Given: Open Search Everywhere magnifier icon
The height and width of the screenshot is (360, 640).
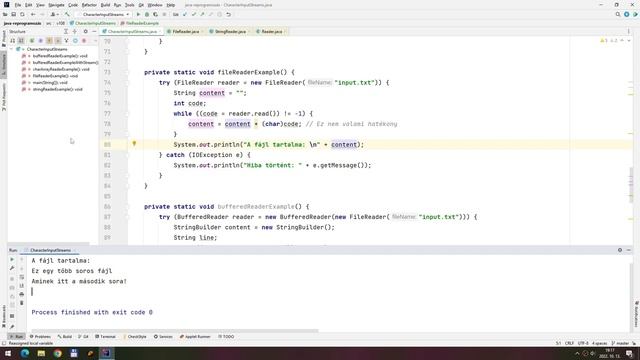Looking at the screenshot, I should tap(618, 14).
